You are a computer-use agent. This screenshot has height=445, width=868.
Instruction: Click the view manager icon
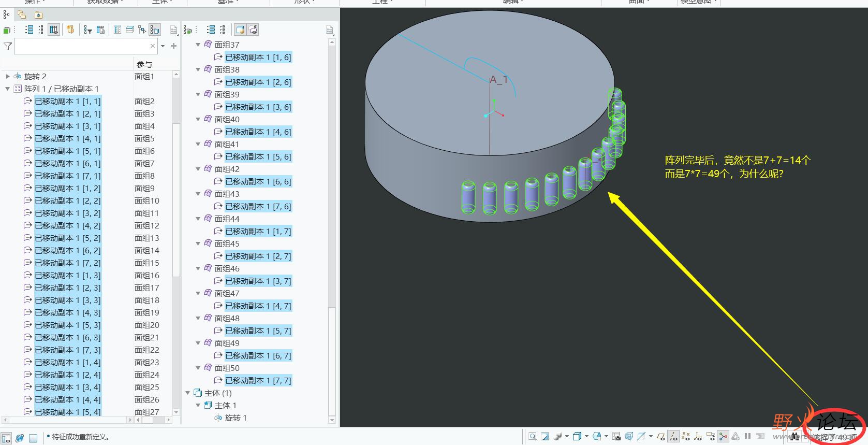[x=616, y=436]
